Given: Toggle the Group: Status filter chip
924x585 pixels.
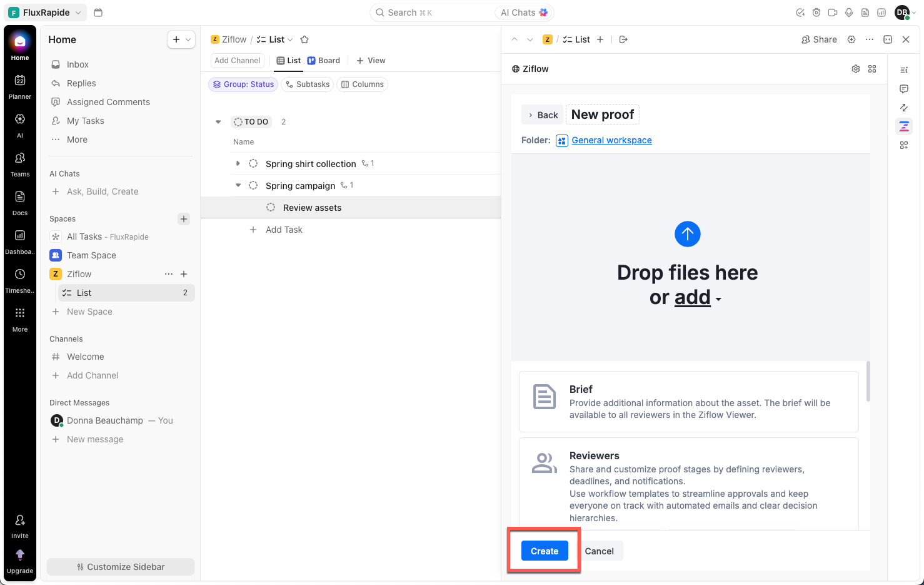Looking at the screenshot, I should tap(243, 84).
